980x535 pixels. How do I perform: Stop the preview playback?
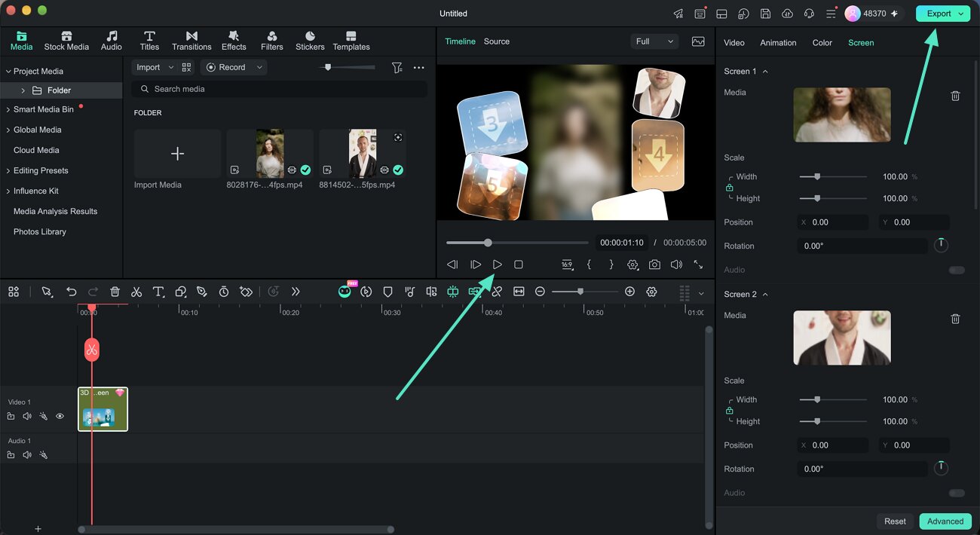coord(519,264)
